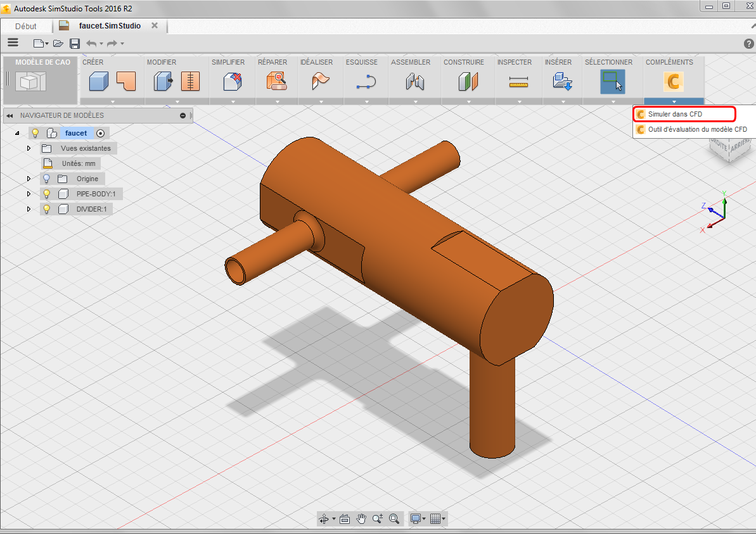Select the first Modifier tool icon
Image resolution: width=756 pixels, height=534 pixels.
click(x=163, y=82)
